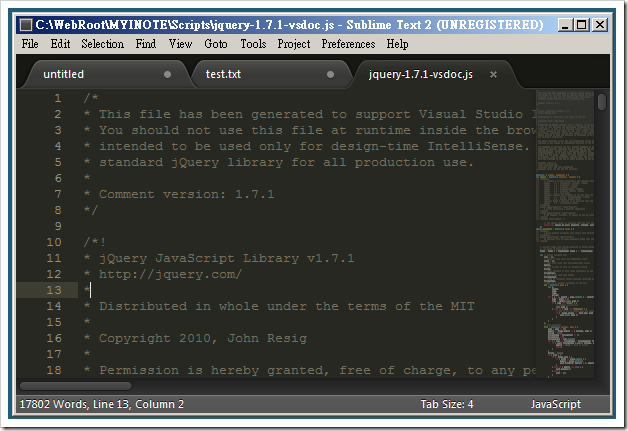Image resolution: width=628 pixels, height=431 pixels.
Task: Open the Goto menu
Action: tap(215, 44)
